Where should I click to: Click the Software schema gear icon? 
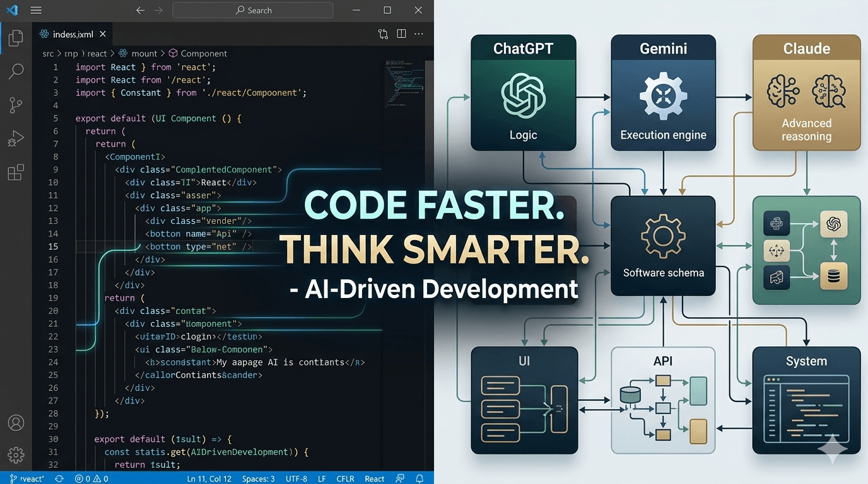pyautogui.click(x=663, y=237)
